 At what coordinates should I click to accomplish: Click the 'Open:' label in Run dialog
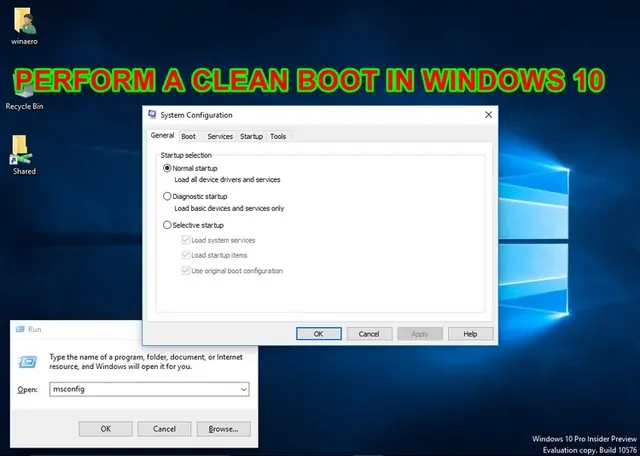[x=27, y=389]
